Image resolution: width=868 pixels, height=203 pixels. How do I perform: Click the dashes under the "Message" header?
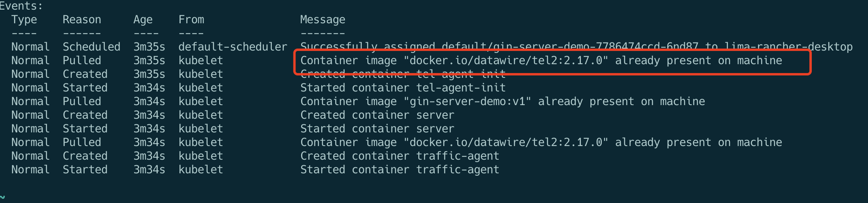coord(322,33)
